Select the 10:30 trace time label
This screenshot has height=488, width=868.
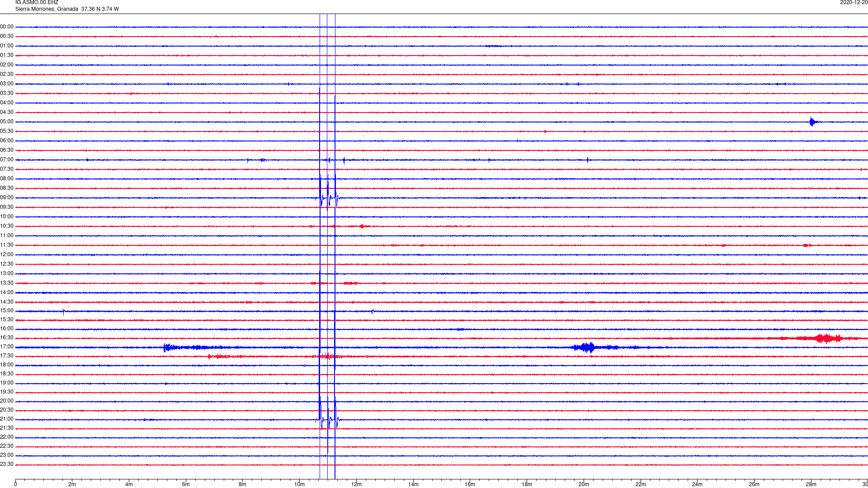click(7, 226)
